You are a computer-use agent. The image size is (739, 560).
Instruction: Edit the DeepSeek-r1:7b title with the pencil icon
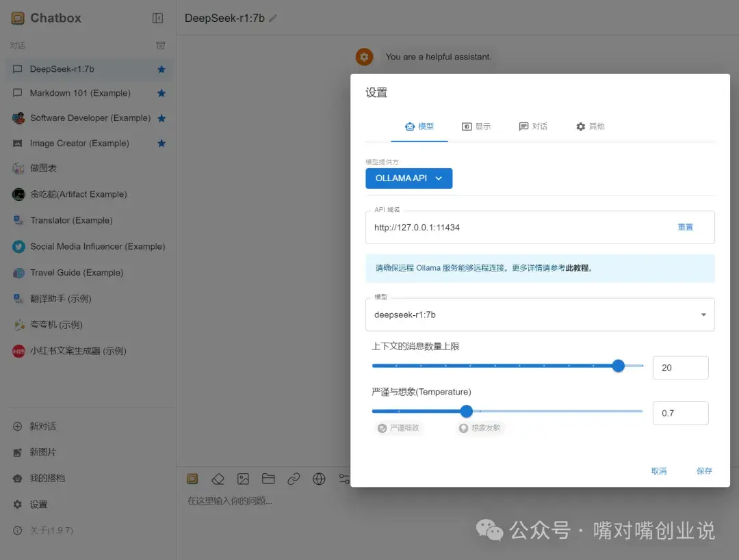click(x=273, y=18)
